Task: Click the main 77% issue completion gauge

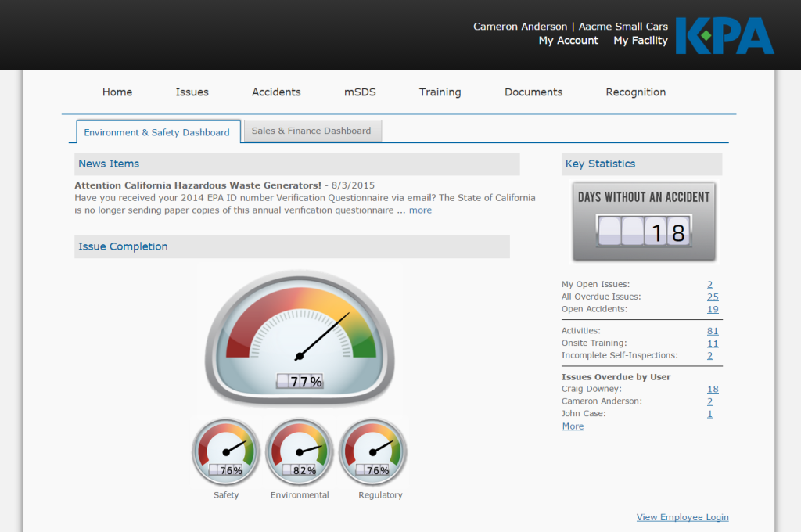Action: pyautogui.click(x=300, y=338)
